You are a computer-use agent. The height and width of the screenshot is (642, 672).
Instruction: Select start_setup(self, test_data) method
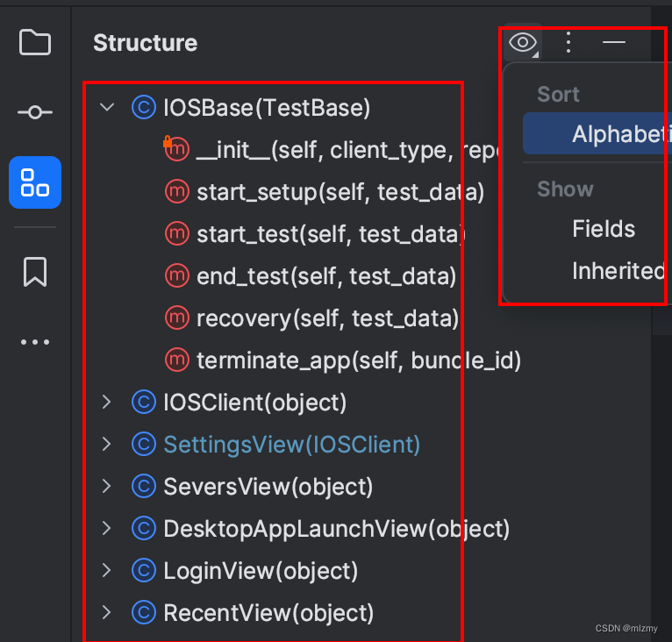[x=340, y=192]
